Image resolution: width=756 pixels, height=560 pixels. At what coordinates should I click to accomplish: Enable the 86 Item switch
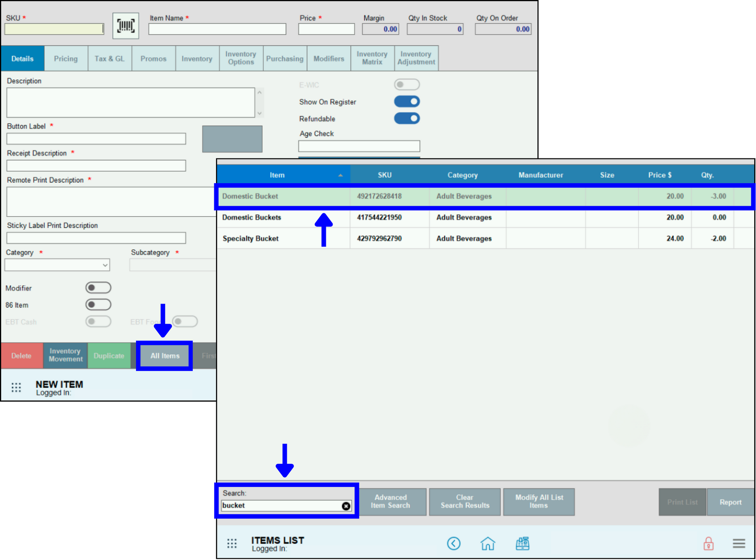pyautogui.click(x=98, y=305)
